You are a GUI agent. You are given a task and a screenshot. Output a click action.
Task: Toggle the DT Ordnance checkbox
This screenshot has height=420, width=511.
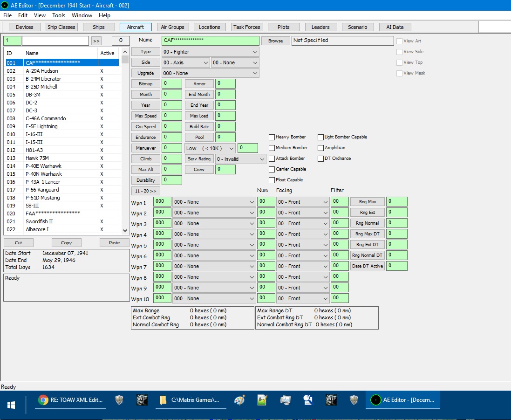click(x=320, y=158)
